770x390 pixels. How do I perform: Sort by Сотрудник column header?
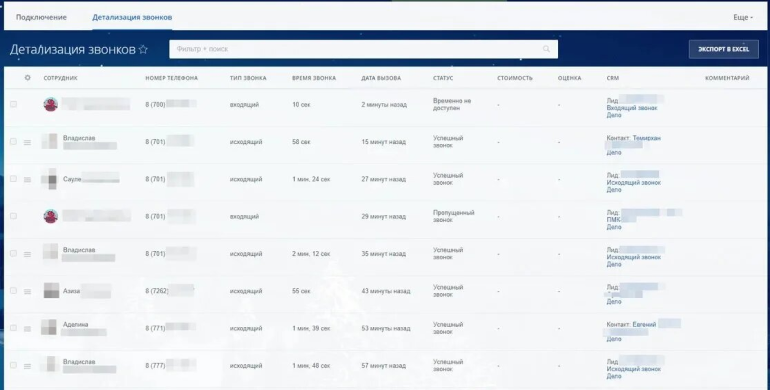[x=60, y=78]
